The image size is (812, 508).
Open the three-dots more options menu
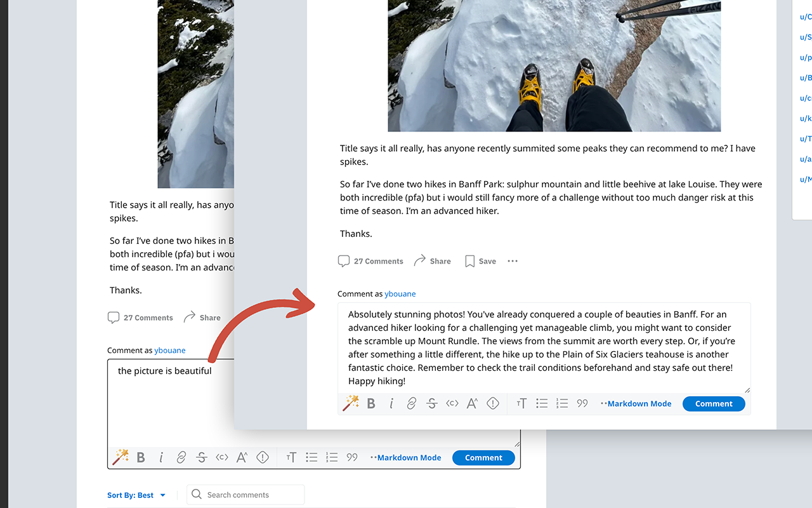click(513, 261)
